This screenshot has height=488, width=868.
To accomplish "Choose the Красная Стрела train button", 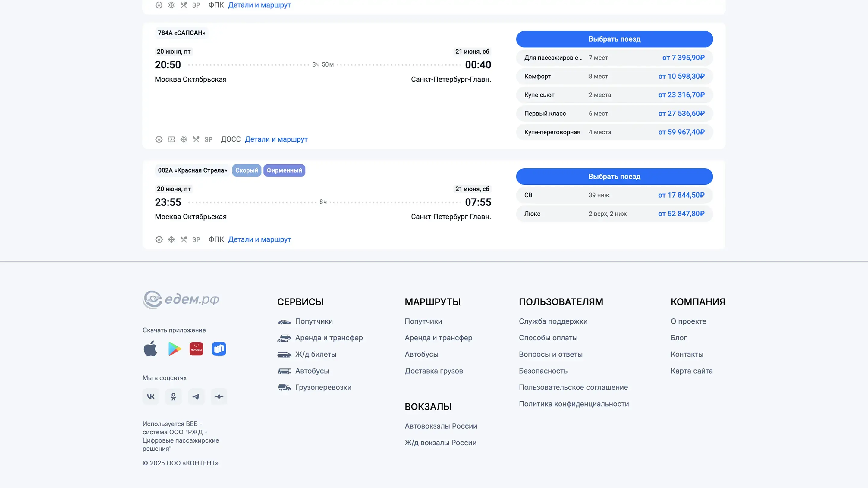I will [x=614, y=177].
